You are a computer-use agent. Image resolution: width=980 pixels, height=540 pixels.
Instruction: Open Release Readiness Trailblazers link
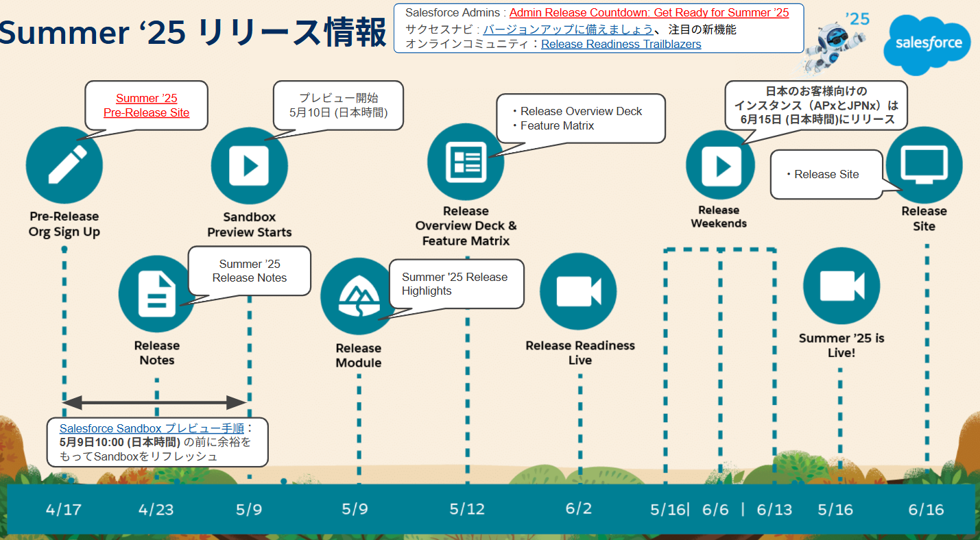pyautogui.click(x=621, y=44)
